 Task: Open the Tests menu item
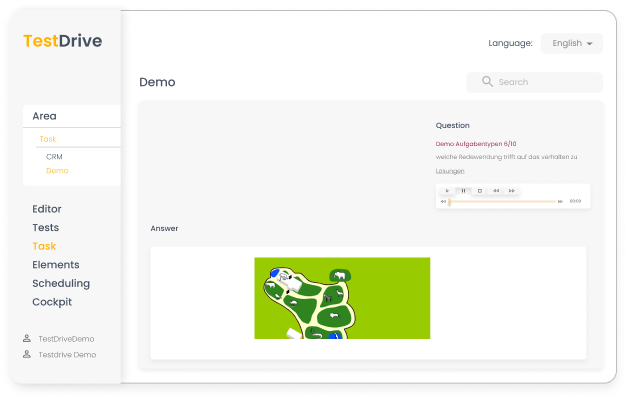[46, 227]
